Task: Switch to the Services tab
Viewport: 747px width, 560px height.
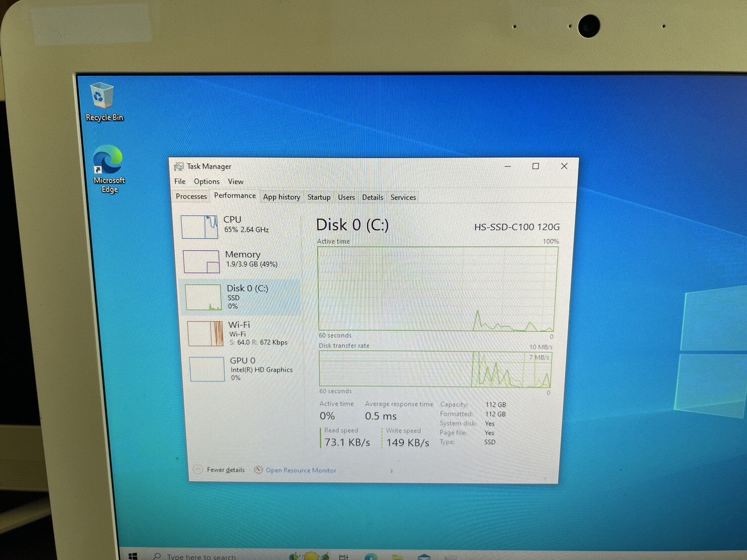Action: 403,197
